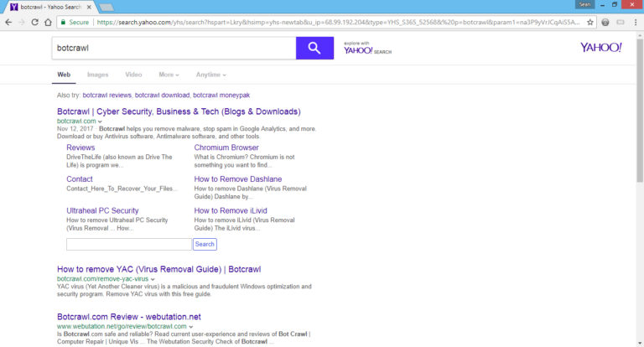
Task: Open How to remove YAC result
Action: pyautogui.click(x=159, y=269)
